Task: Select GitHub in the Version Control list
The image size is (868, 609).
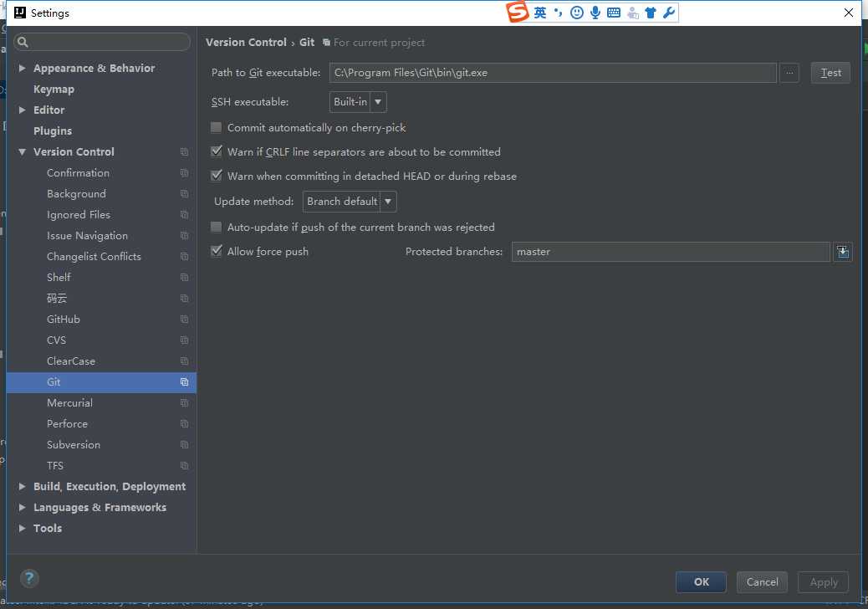Action: pyautogui.click(x=64, y=320)
